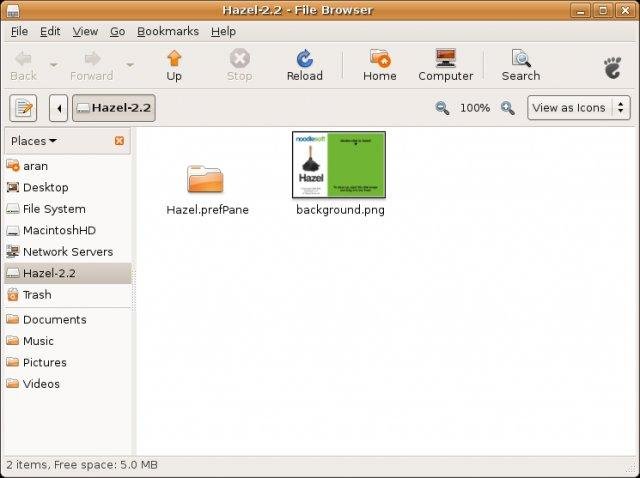The width and height of the screenshot is (640, 478).
Task: Open Trash in Places sidebar
Action: click(68, 295)
